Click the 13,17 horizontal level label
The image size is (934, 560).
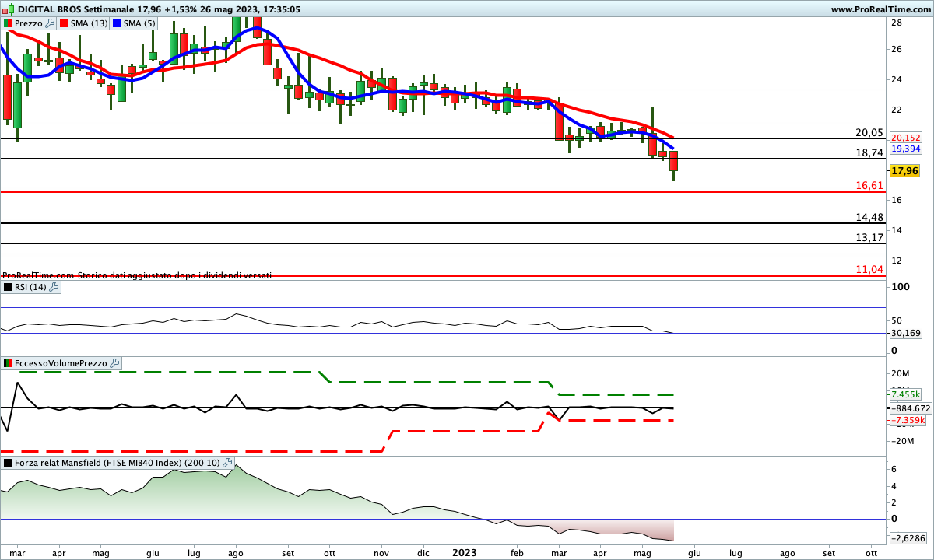[x=869, y=237]
